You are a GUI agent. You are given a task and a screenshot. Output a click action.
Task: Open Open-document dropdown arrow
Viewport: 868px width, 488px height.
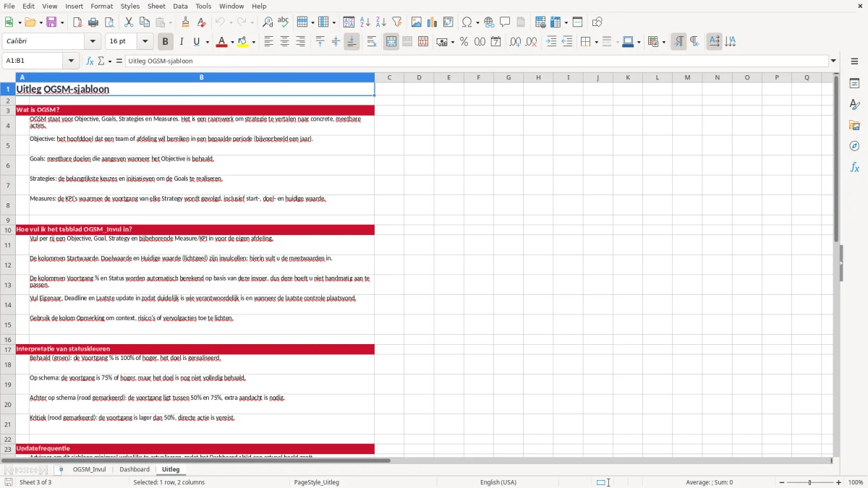coord(41,22)
